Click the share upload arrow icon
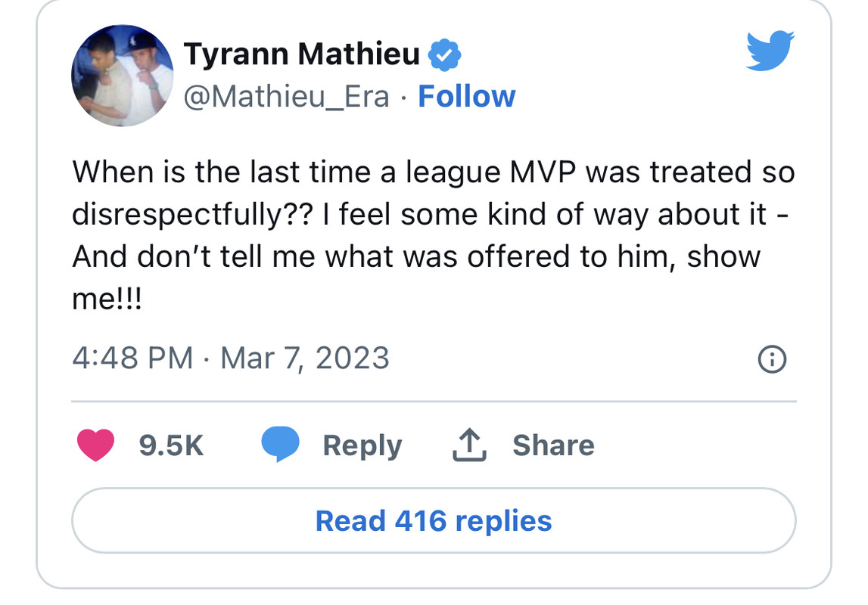This screenshot has width=868, height=605. (469, 445)
